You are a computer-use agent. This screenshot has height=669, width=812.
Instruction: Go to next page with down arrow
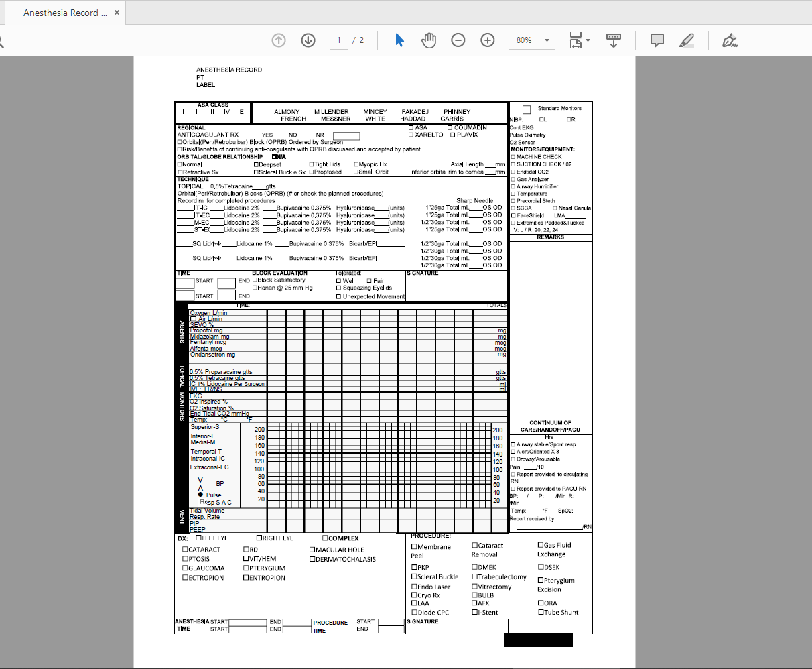click(x=308, y=40)
